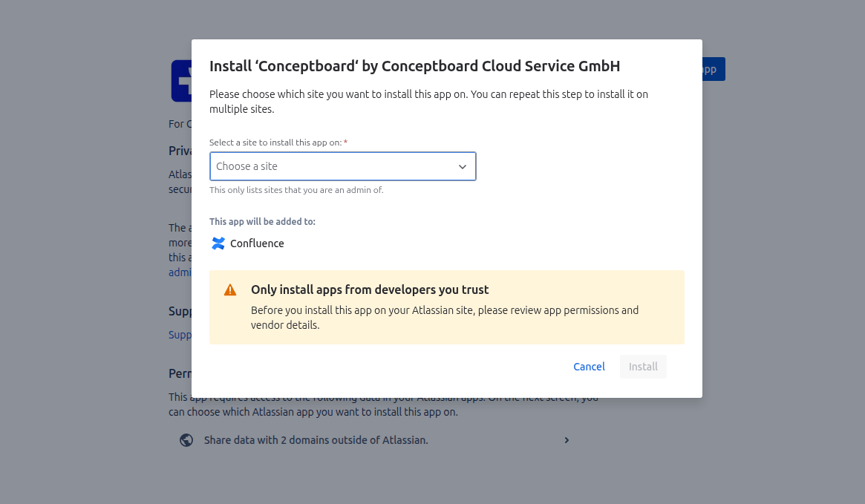Click the dialog title Install 'Conceptboard'
Screen dimensions: 865x504
(x=414, y=66)
